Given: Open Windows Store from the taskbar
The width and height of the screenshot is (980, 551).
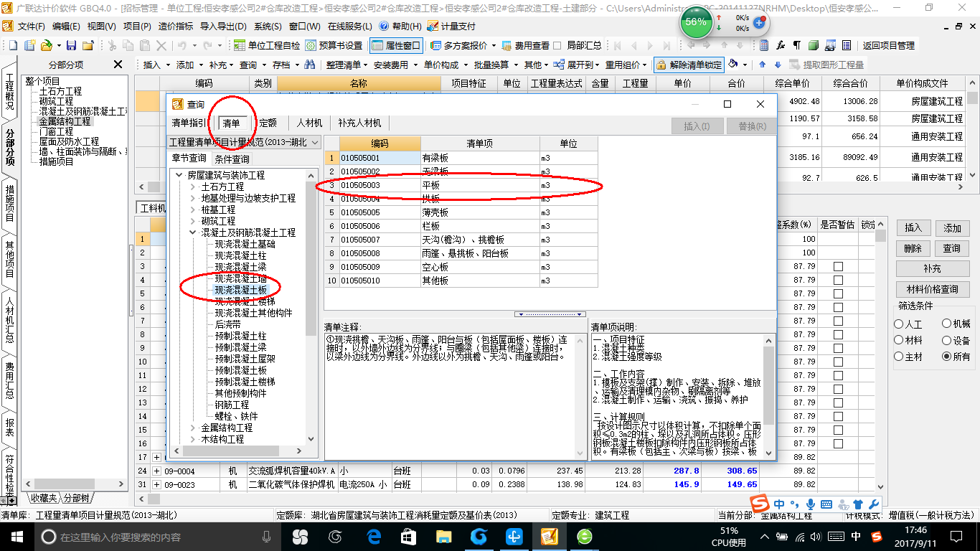Looking at the screenshot, I should click(x=409, y=536).
